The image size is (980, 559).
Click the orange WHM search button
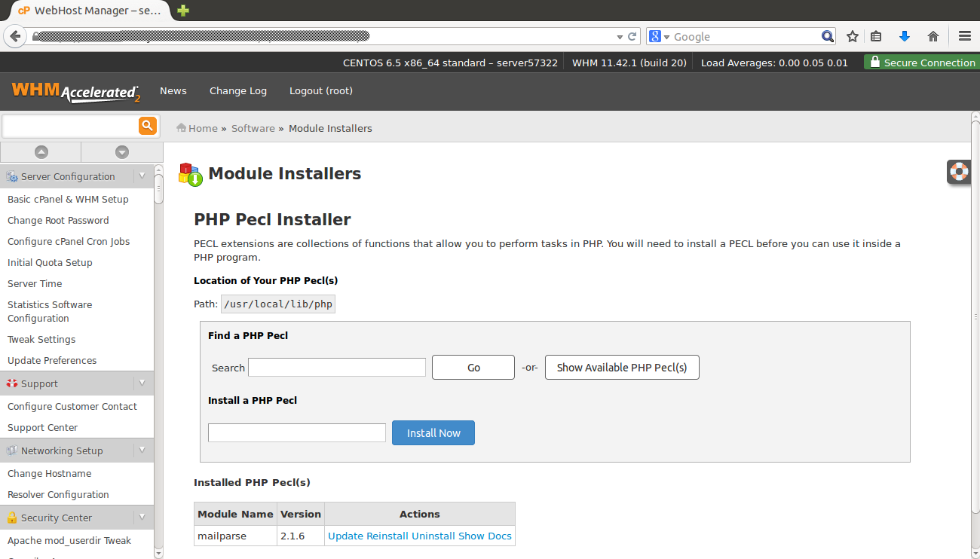(148, 125)
